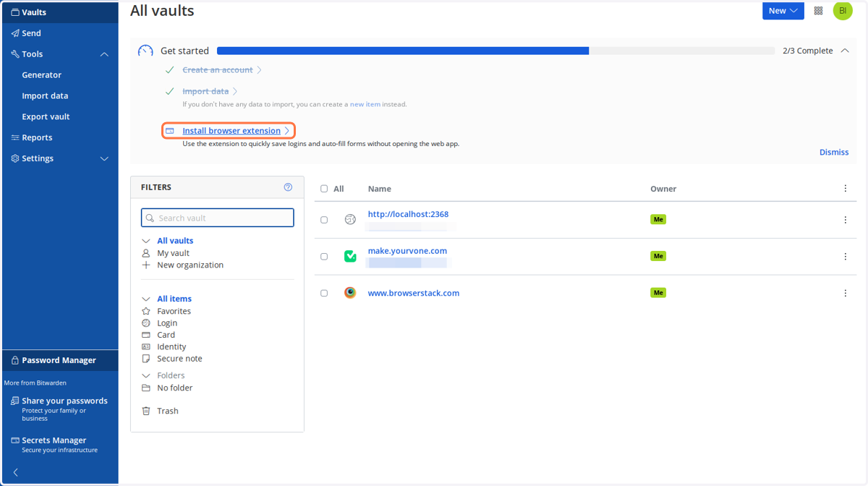Click the Settings gear icon
Screen dimensions: 868x486
point(15,158)
